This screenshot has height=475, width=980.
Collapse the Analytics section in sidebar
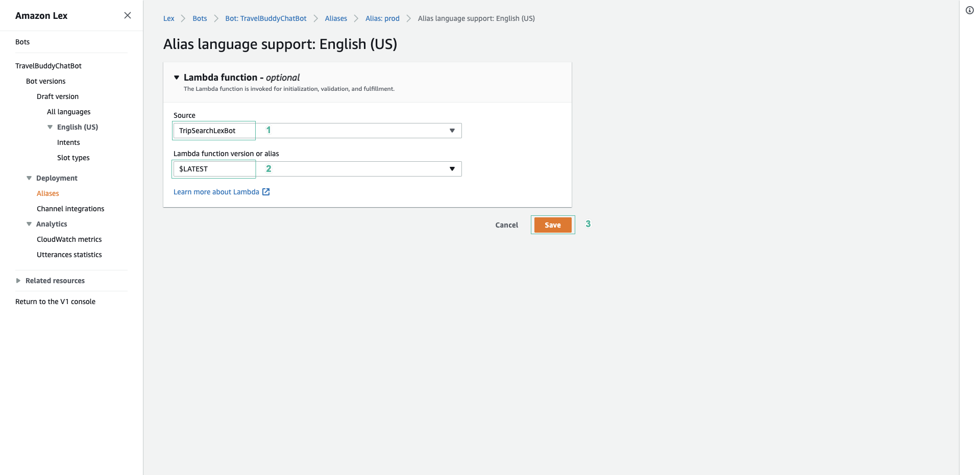[29, 224]
